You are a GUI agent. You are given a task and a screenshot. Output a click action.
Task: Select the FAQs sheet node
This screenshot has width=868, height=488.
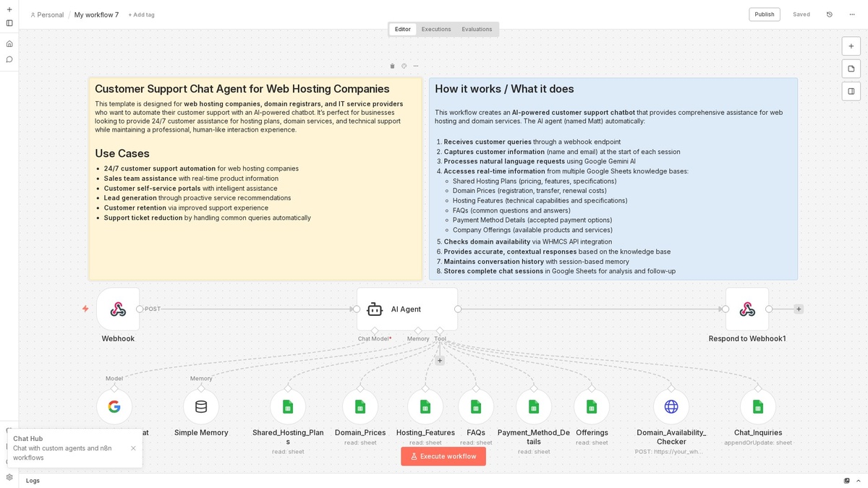476,406
